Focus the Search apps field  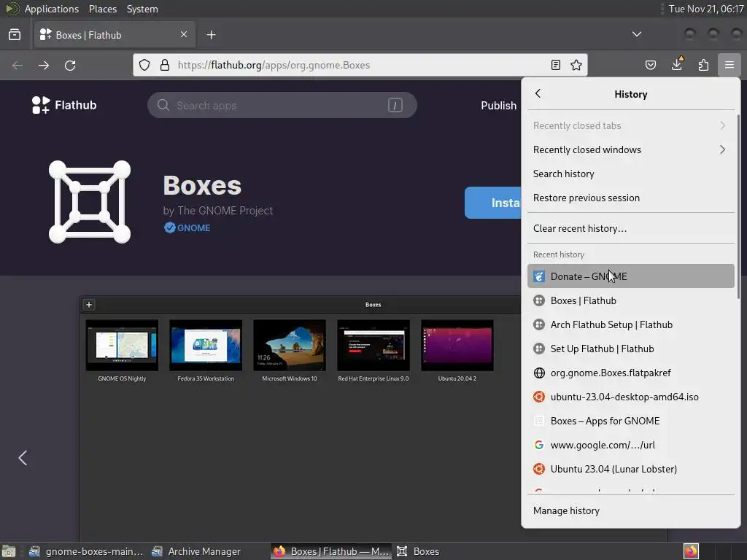coord(282,105)
